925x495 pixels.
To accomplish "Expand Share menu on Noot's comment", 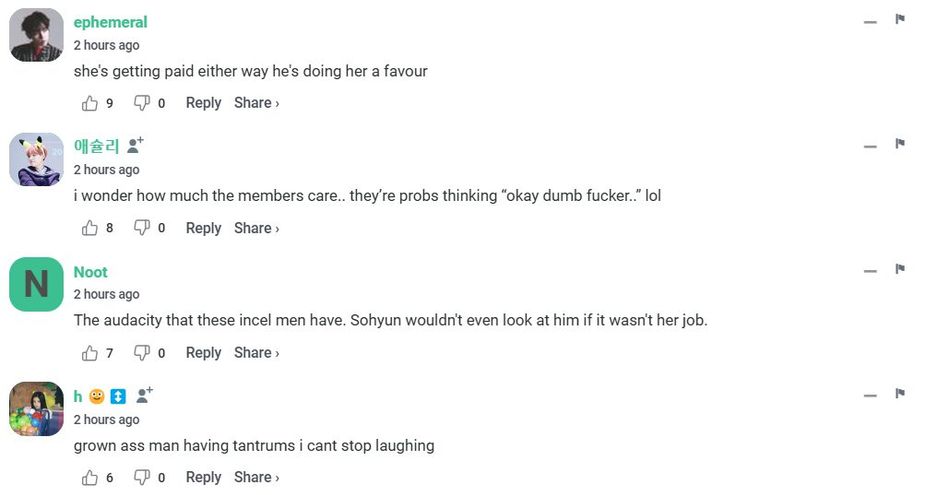I will coord(257,353).
